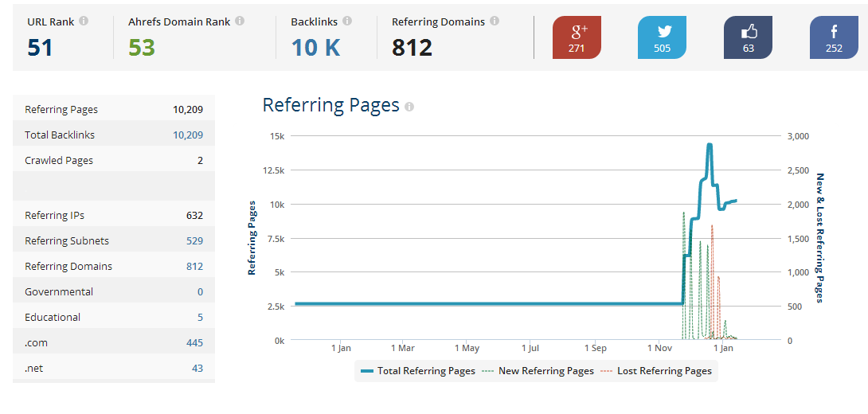Click the Ahrefs Domain Rank info icon

tap(240, 21)
